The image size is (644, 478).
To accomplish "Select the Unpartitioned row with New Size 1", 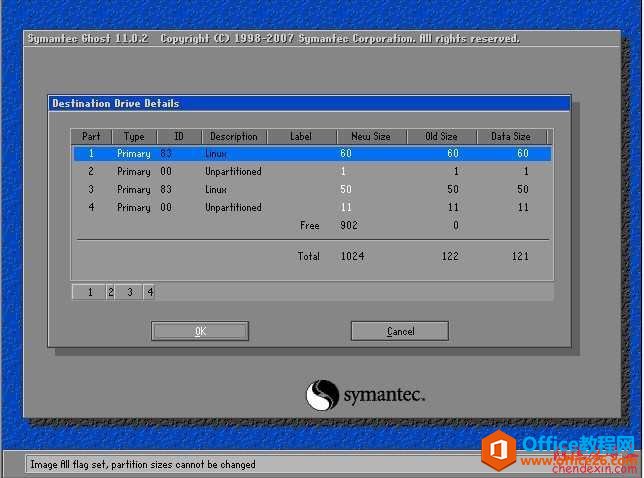I will pyautogui.click(x=313, y=171).
